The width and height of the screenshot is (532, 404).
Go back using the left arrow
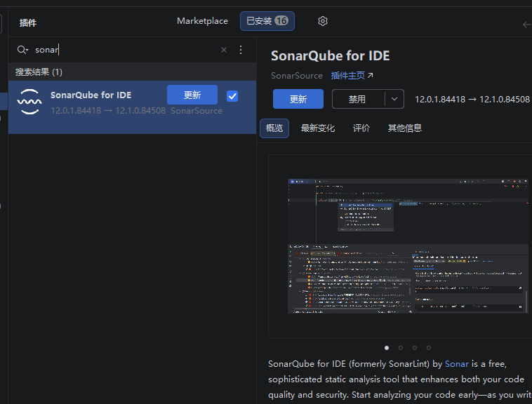point(527,25)
